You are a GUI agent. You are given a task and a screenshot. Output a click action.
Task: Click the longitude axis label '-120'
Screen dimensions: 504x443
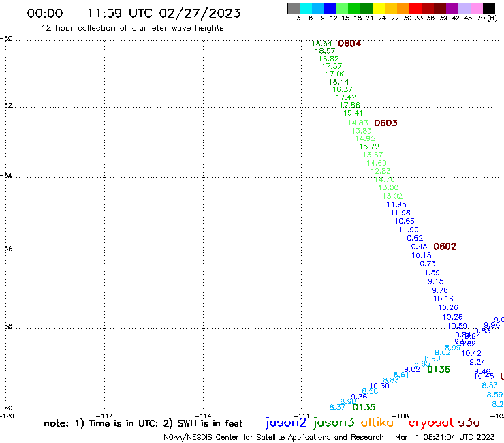click(x=7, y=416)
